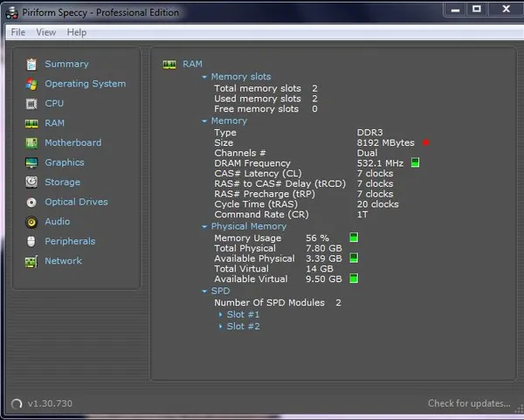Open Audio via the speaker icon
Screen dimensions: 524x420
31,222
